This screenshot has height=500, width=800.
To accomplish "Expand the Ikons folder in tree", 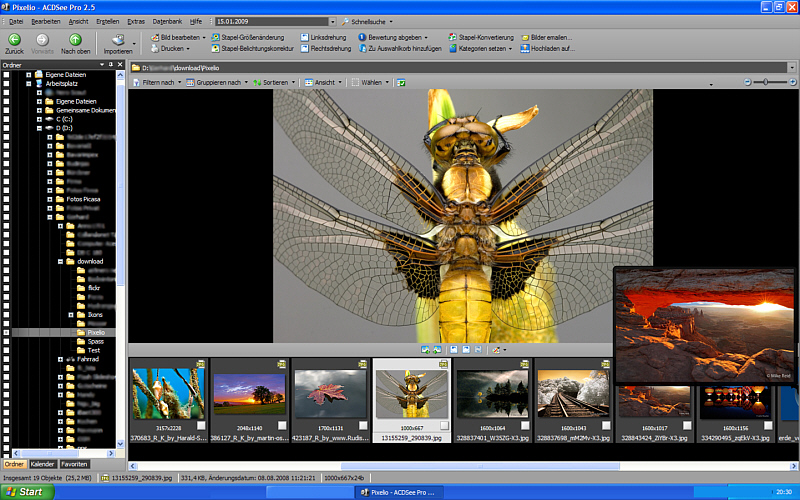I will click(70, 314).
